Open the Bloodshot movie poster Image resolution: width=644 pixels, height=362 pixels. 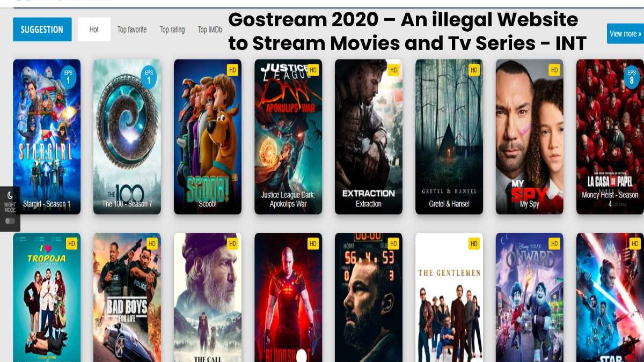[288, 297]
